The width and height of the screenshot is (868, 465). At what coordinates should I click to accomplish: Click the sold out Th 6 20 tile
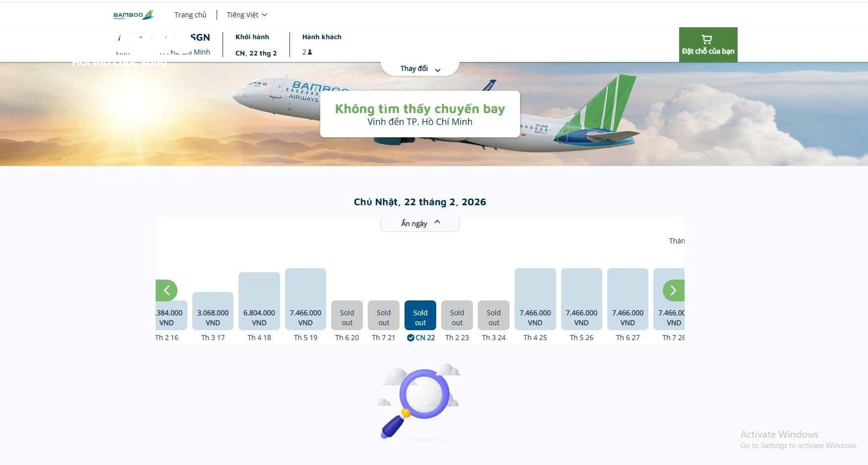347,315
